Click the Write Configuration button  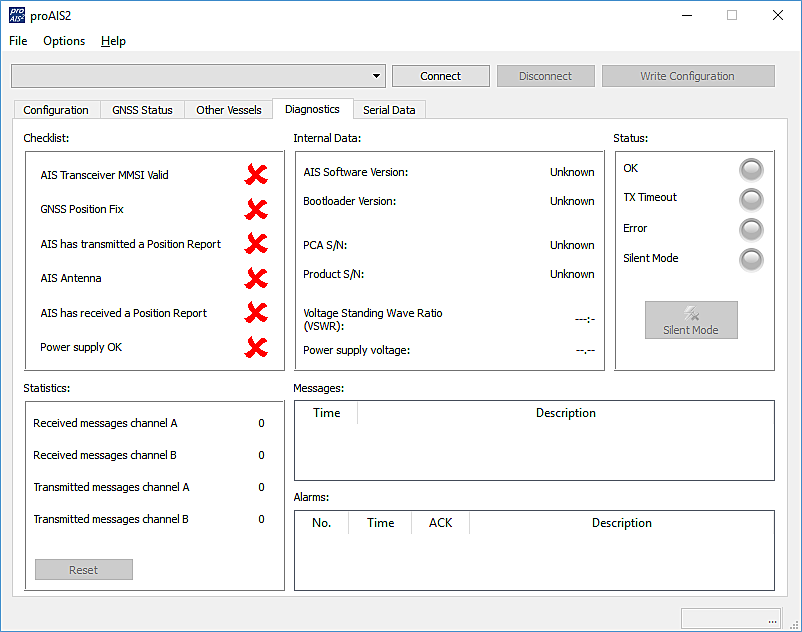click(x=688, y=76)
